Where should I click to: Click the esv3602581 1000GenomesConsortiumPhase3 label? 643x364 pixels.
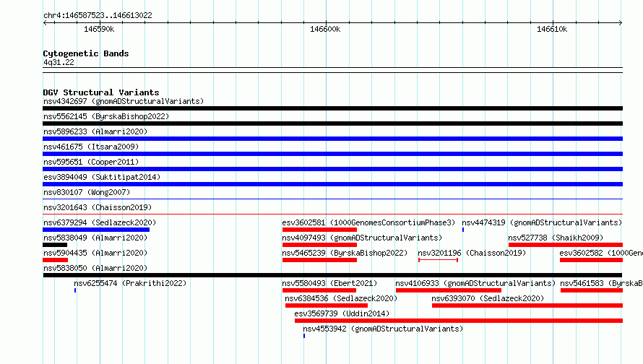tap(368, 222)
